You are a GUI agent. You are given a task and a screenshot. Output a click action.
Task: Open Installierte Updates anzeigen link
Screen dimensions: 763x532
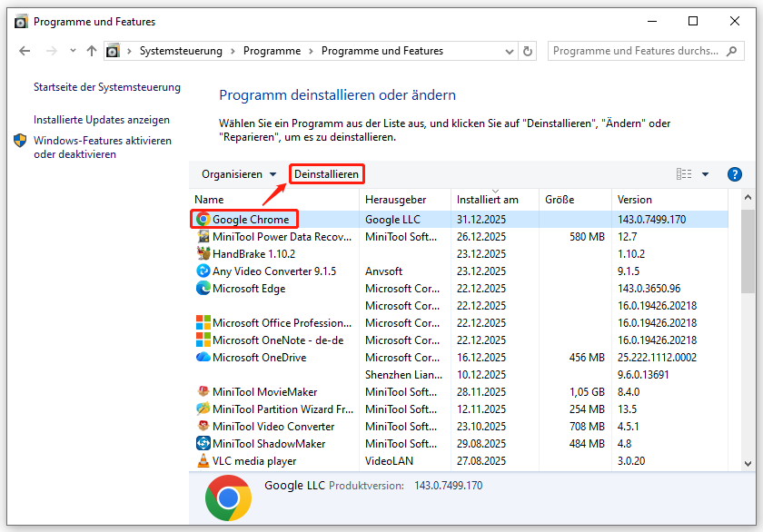[x=102, y=119]
